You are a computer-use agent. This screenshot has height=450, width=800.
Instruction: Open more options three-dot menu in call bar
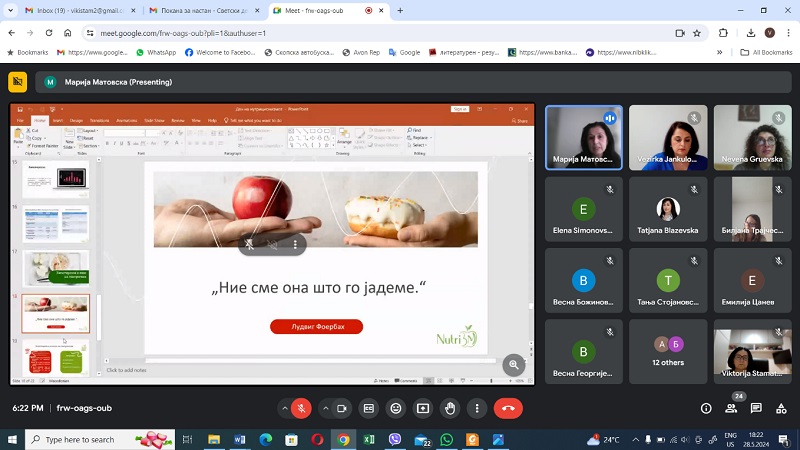tap(476, 408)
